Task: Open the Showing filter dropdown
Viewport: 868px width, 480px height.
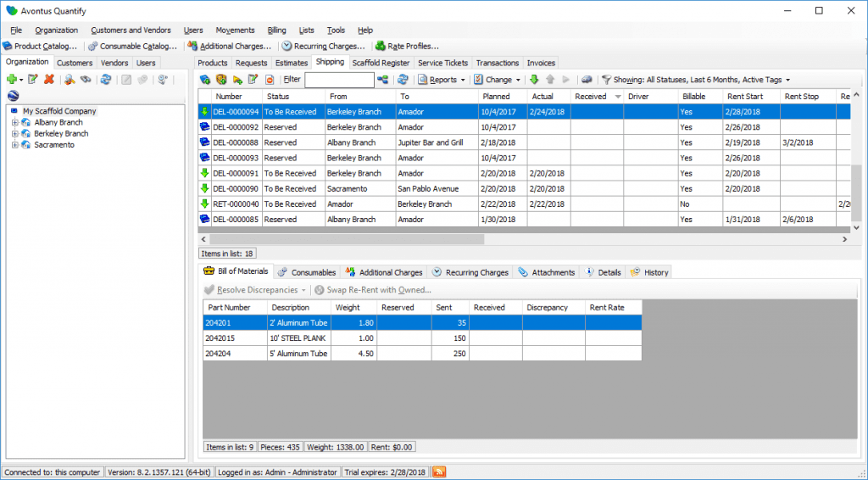Action: point(697,80)
